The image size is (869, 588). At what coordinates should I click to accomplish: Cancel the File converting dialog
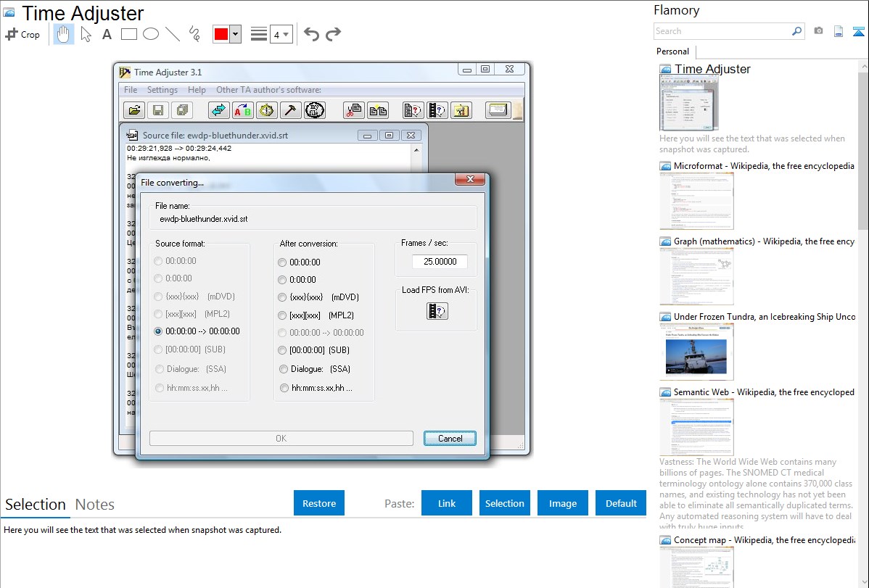450,439
